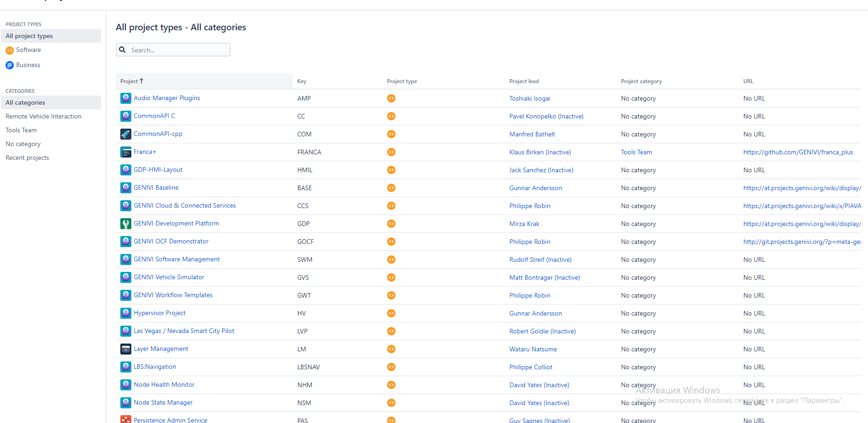The width and height of the screenshot is (868, 423).
Task: Click GENIVI Development Platform green avatar icon
Action: coord(125,224)
